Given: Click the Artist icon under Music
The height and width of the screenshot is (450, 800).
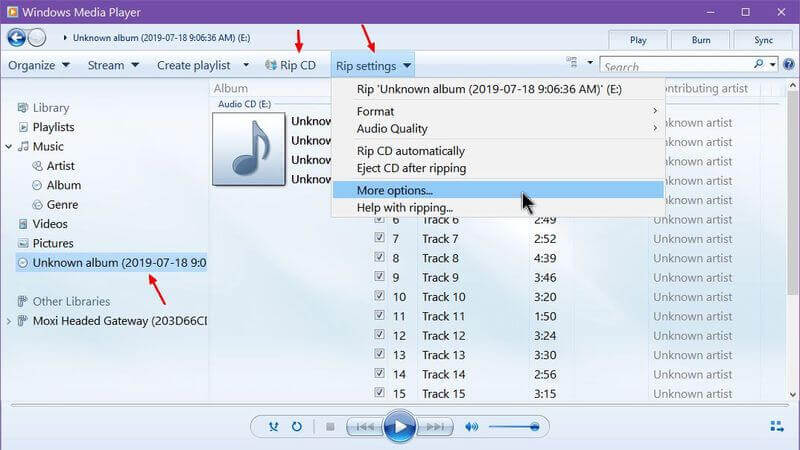Looking at the screenshot, I should pos(37,166).
